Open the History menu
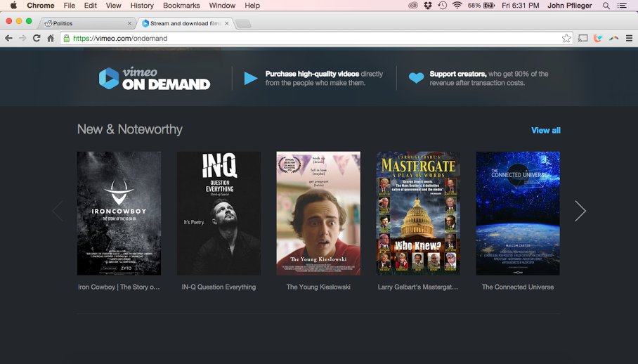The image size is (638, 364). [142, 6]
